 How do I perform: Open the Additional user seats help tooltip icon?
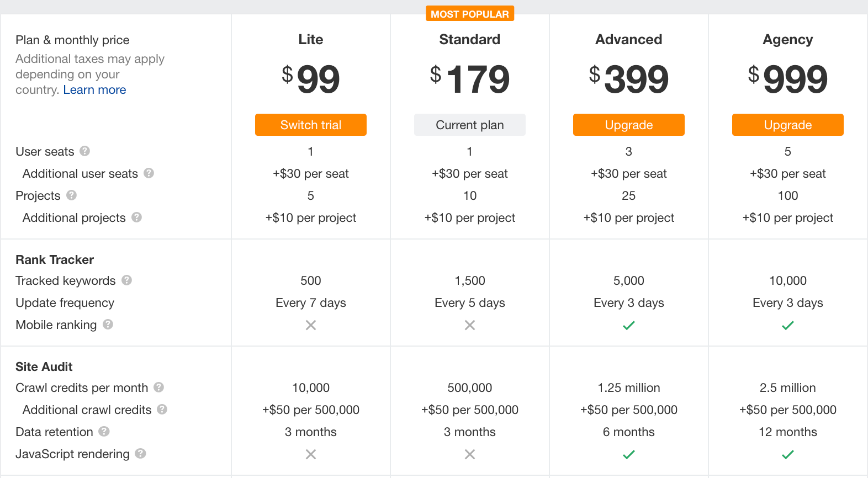[149, 173]
